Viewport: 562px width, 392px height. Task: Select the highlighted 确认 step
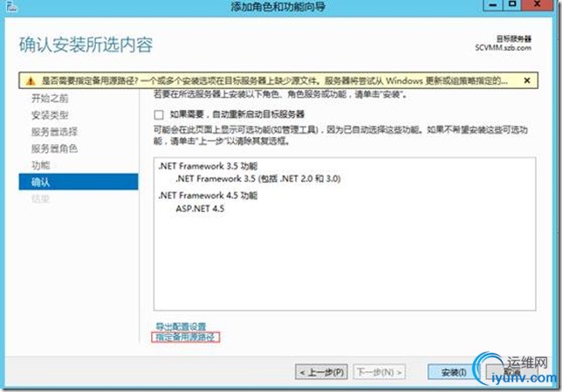[79, 182]
